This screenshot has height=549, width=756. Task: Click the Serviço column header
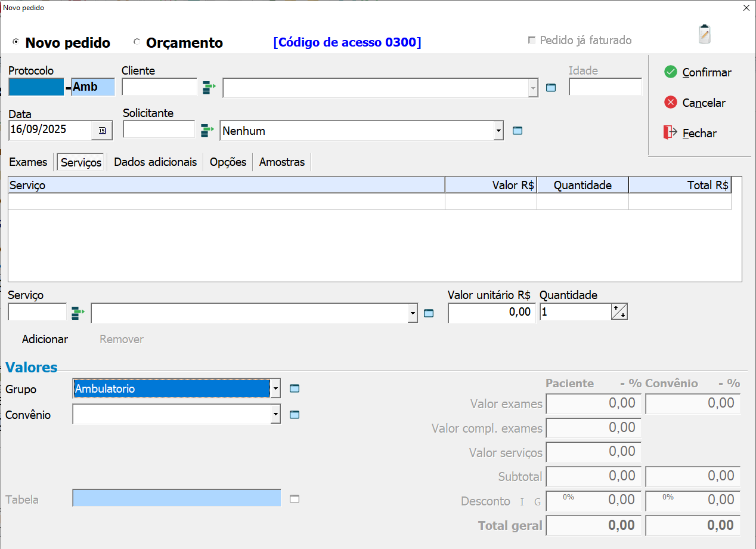click(227, 185)
